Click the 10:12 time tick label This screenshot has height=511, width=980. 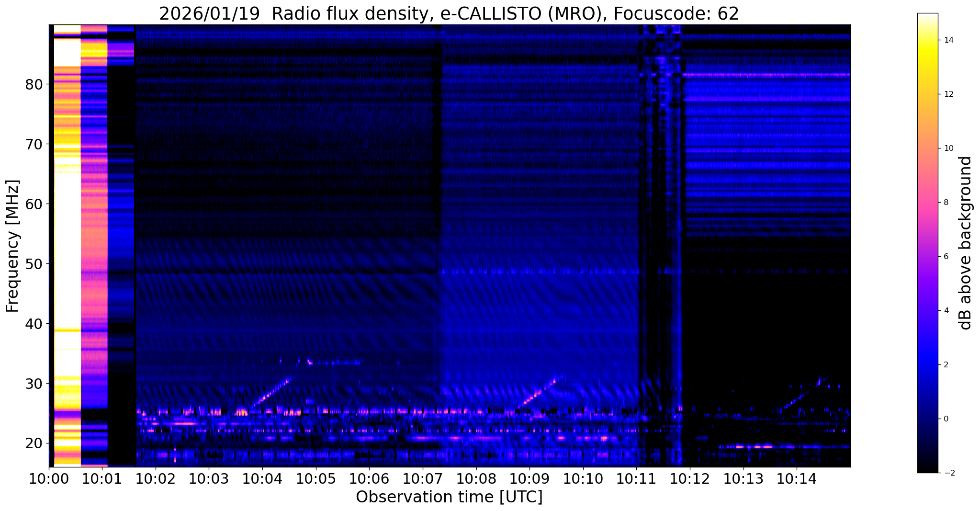[x=689, y=479]
